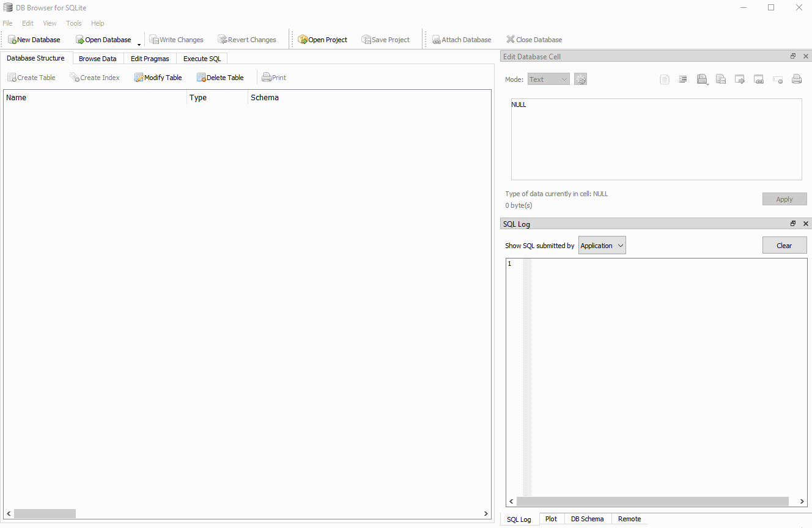Open the File menu
The width and height of the screenshot is (812, 528).
[7, 23]
